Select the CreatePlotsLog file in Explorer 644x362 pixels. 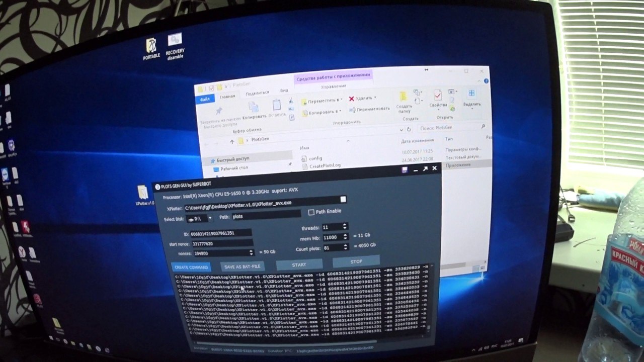coord(320,165)
